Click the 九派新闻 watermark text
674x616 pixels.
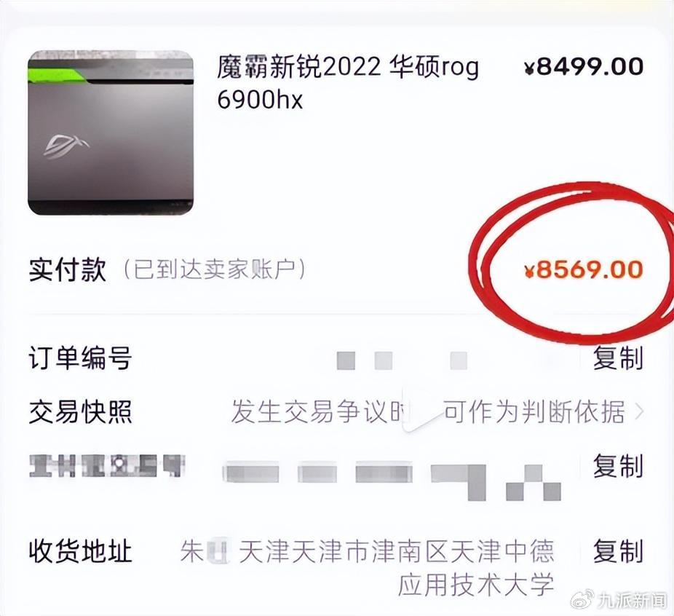(632, 600)
